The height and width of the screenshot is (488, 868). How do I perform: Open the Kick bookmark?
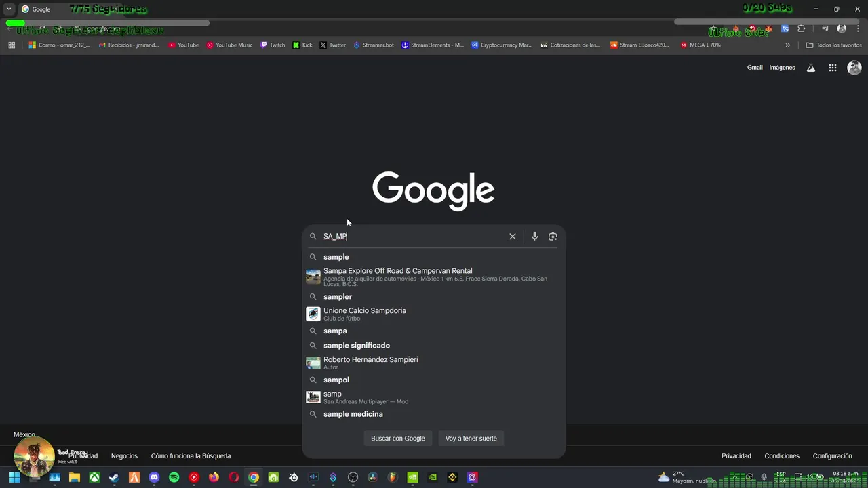click(x=302, y=45)
